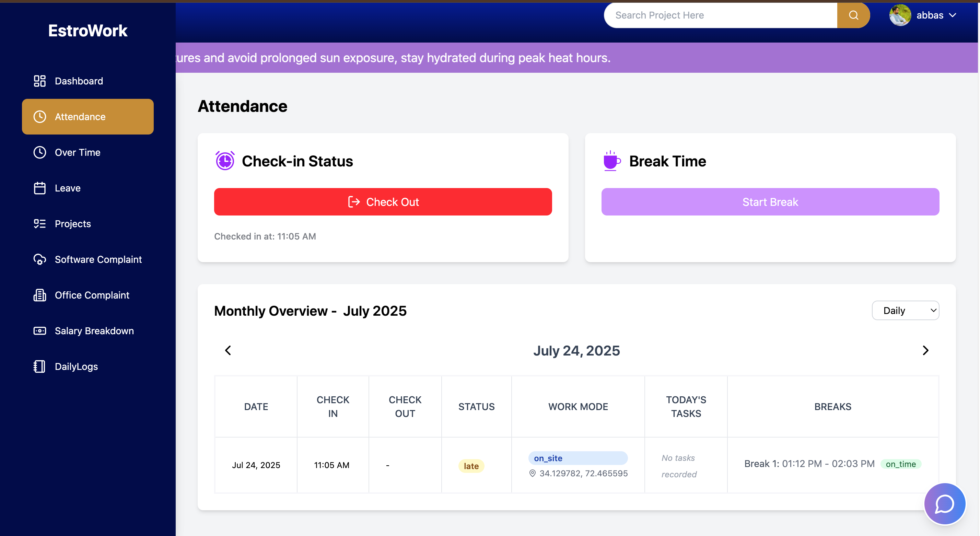Click Break 1: 01:12 PM - 02:03 PM text
This screenshot has width=980, height=536.
(x=809, y=464)
